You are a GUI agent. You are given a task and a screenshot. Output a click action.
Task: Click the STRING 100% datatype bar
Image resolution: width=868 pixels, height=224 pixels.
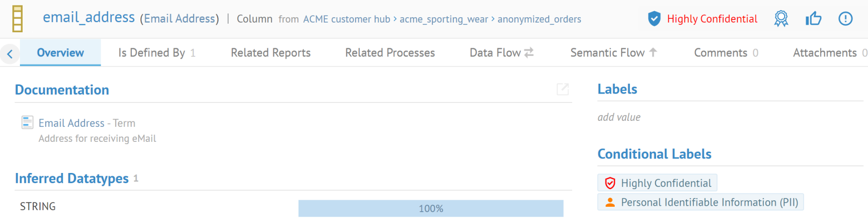pos(431,208)
